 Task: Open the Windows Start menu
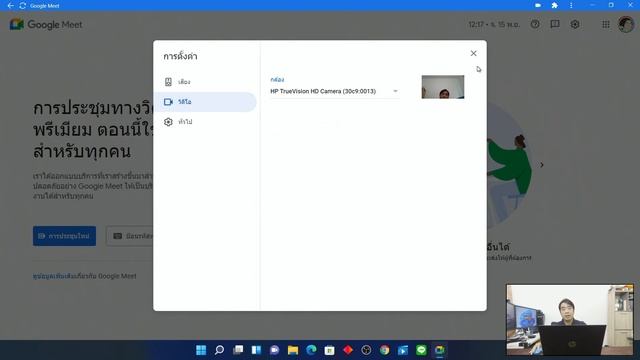pyautogui.click(x=201, y=350)
